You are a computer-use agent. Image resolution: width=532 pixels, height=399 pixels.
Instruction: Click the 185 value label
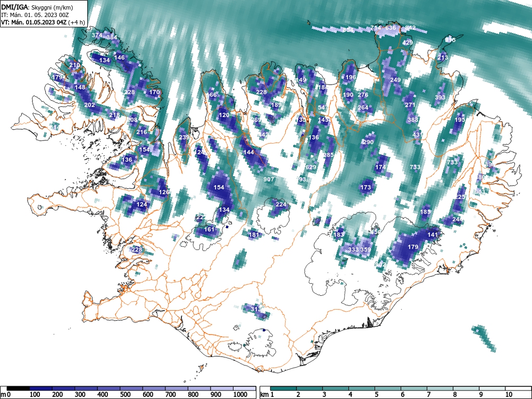pos(425,212)
